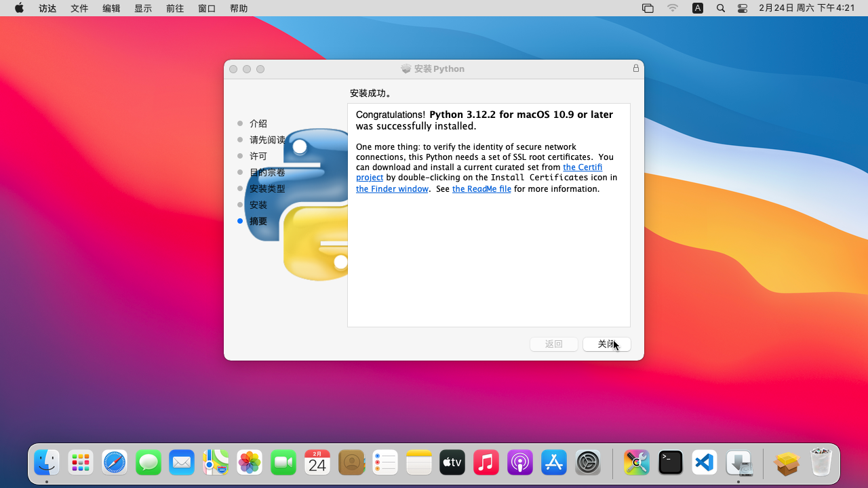The width and height of the screenshot is (868, 488).
Task: Open the 文件 menu
Action: click(79, 8)
